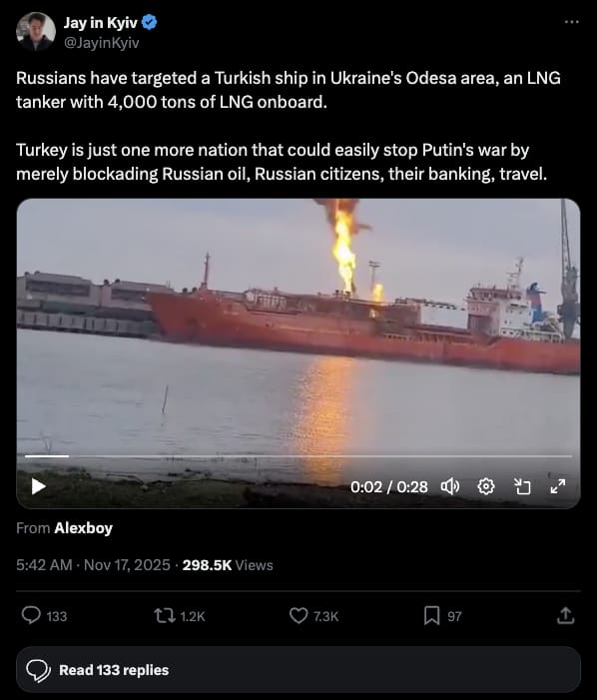This screenshot has width=597, height=700.
Task: Bookmark this post
Action: [x=431, y=616]
